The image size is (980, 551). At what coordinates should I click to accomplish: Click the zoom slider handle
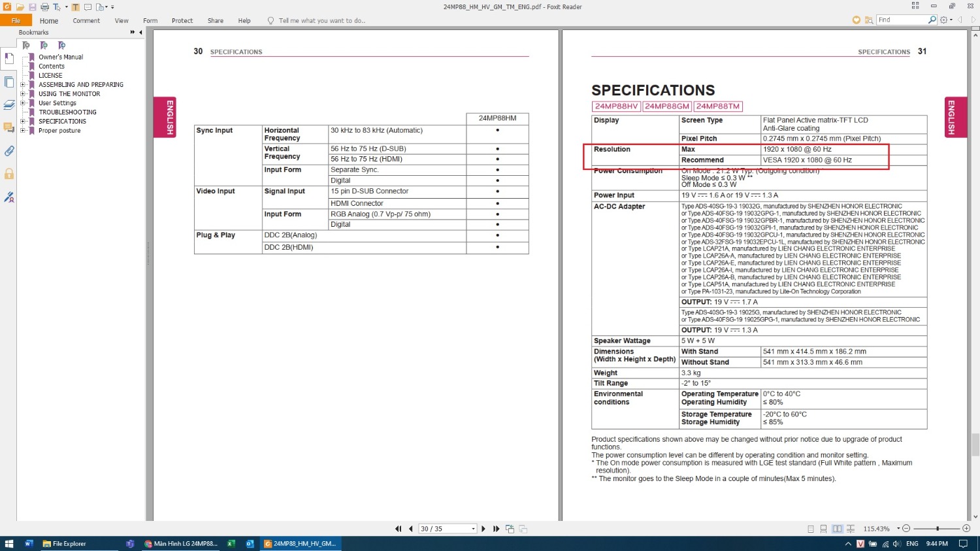click(x=938, y=528)
